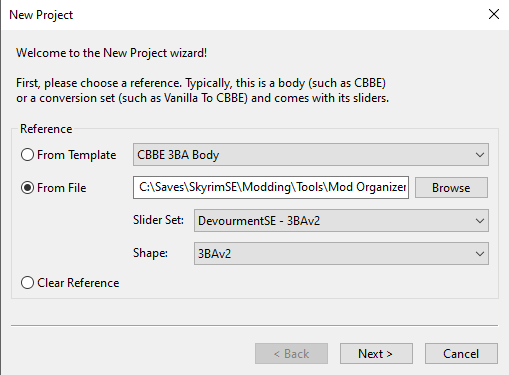509x375 pixels.
Task: Click the chevron arrow of the Slider Set combo
Action: [x=480, y=221]
